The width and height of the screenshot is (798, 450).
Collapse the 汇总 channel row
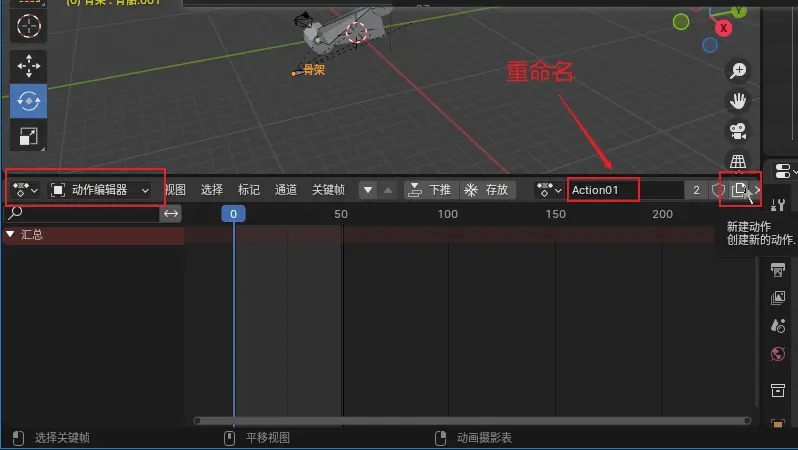10,235
